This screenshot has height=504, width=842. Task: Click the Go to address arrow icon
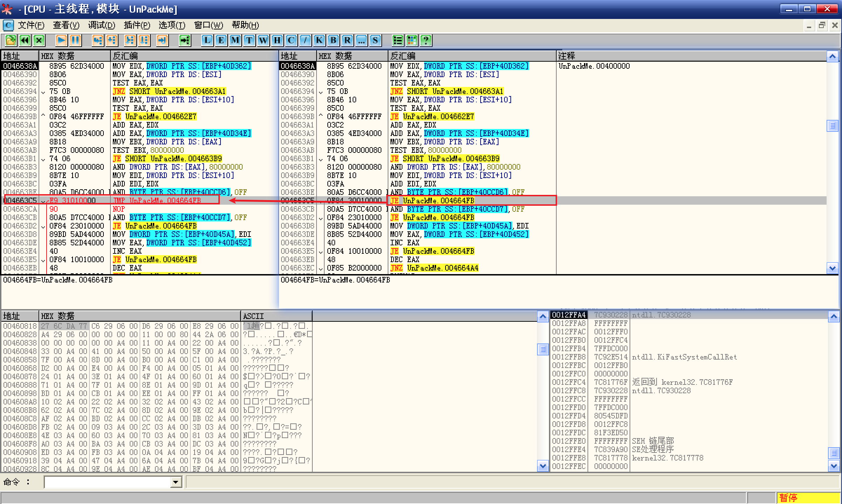[185, 40]
